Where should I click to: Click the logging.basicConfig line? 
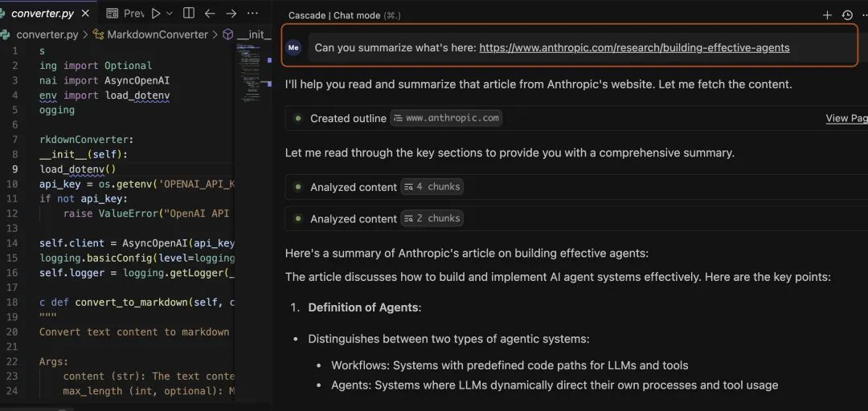point(137,258)
